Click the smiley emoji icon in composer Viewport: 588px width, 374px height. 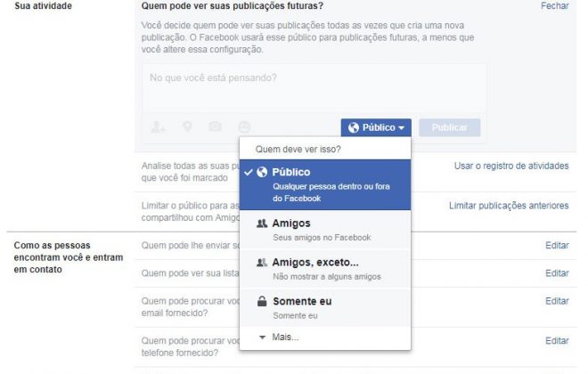point(244,127)
